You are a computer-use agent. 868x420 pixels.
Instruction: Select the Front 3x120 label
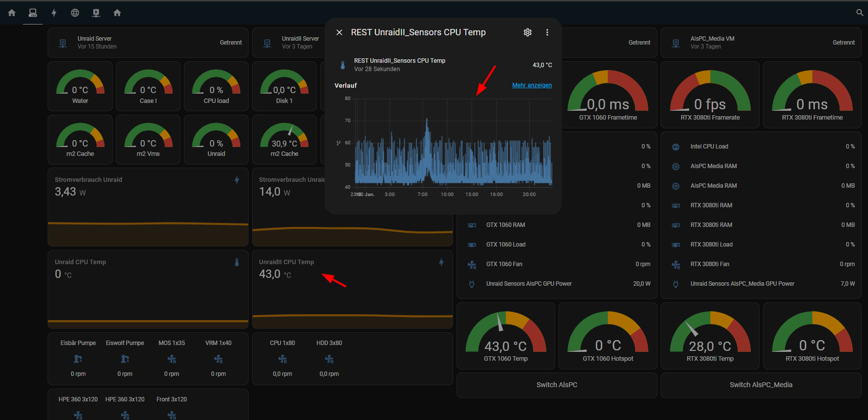pyautogui.click(x=172, y=399)
